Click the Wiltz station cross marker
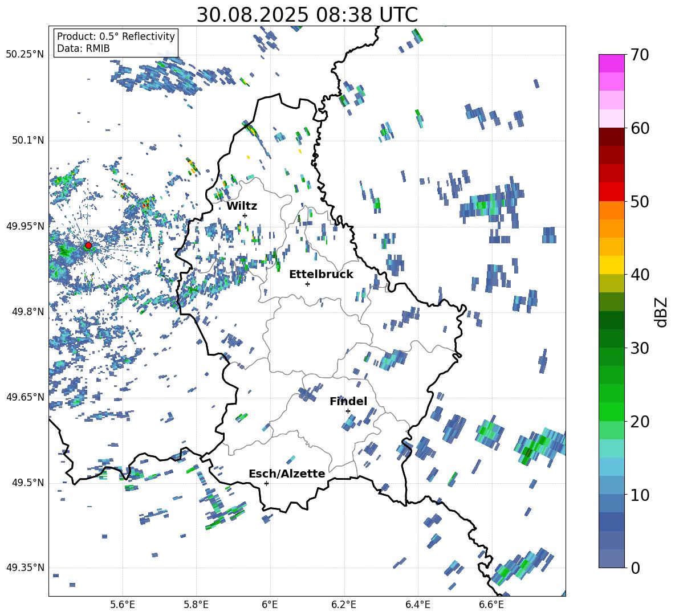The width and height of the screenshot is (675, 616). pyautogui.click(x=245, y=215)
